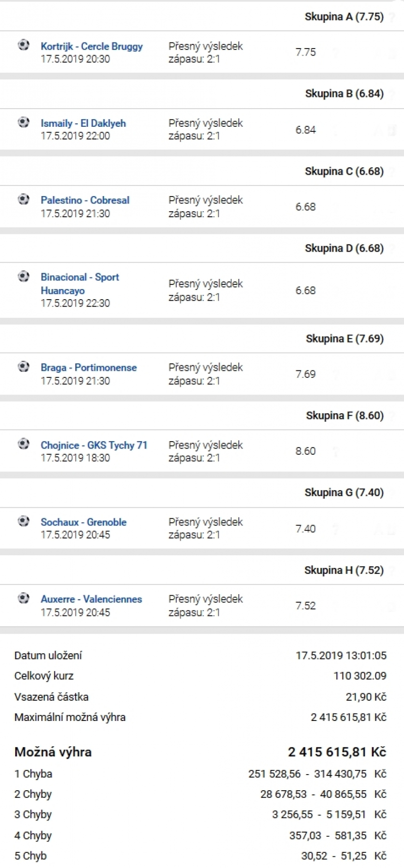Open the Braga - Portimonense match link

[89, 367]
